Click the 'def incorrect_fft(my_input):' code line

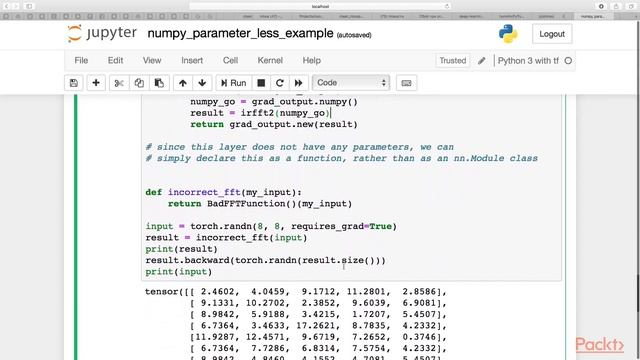pos(224,192)
